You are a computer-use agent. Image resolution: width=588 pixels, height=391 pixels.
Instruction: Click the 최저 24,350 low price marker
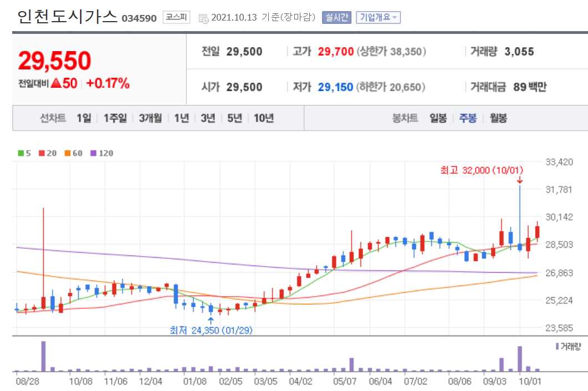click(x=210, y=329)
